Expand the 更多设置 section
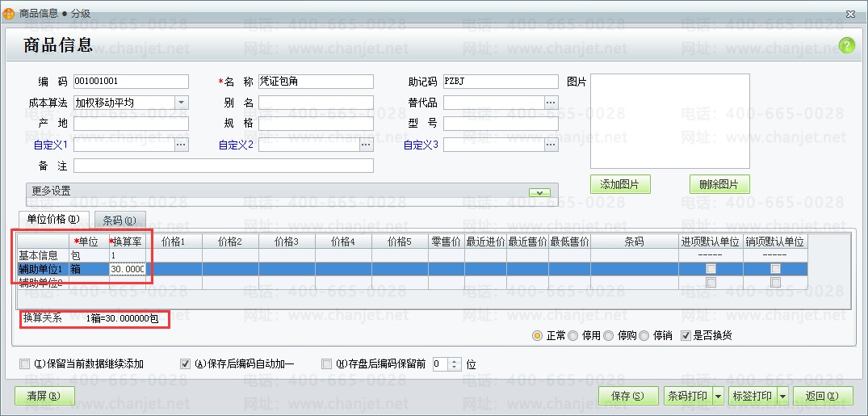Image resolution: width=868 pixels, height=416 pixels. click(x=539, y=192)
